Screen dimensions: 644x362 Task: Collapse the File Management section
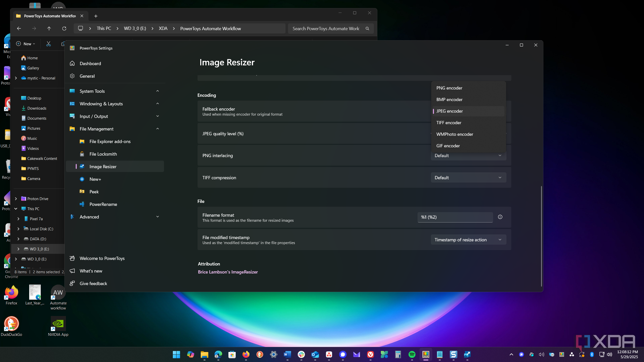[x=157, y=129]
